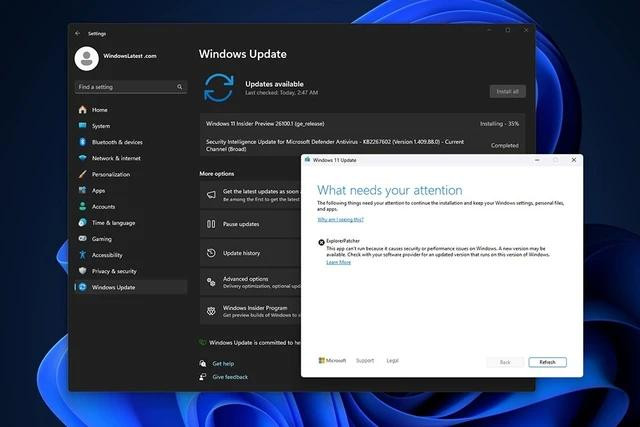The width and height of the screenshot is (640, 427).
Task: Open the Update history option
Action: click(x=250, y=253)
